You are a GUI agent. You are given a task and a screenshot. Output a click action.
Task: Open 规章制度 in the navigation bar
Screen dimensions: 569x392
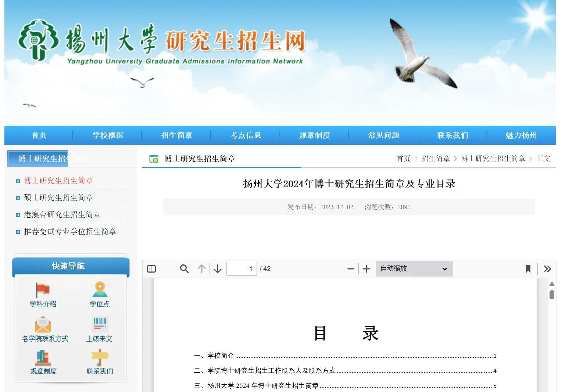coord(315,135)
